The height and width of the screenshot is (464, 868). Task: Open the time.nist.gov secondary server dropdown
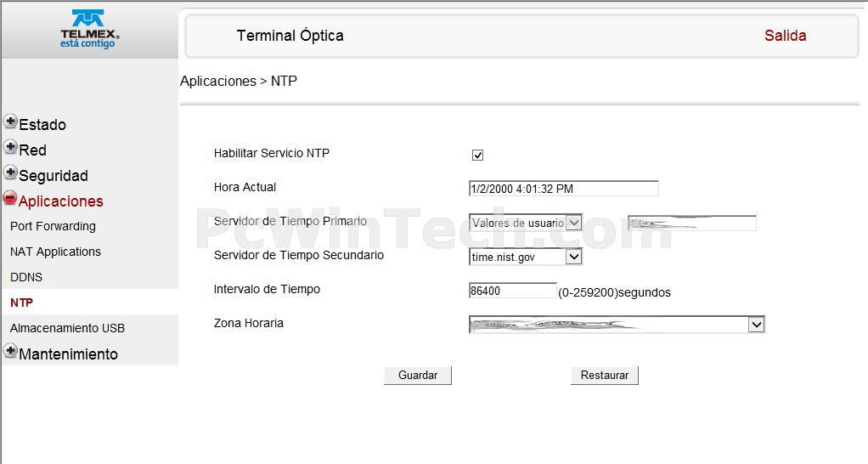574,257
